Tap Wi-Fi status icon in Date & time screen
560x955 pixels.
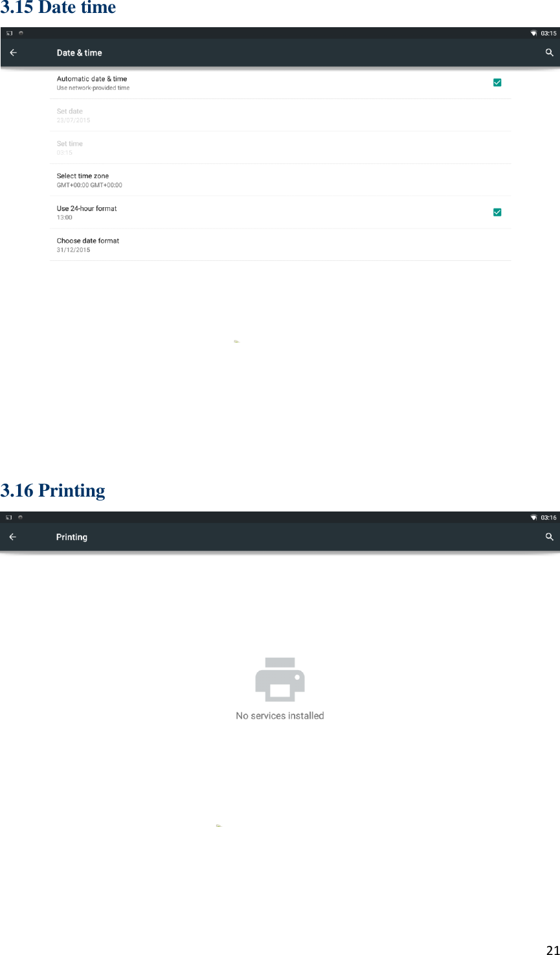point(534,33)
